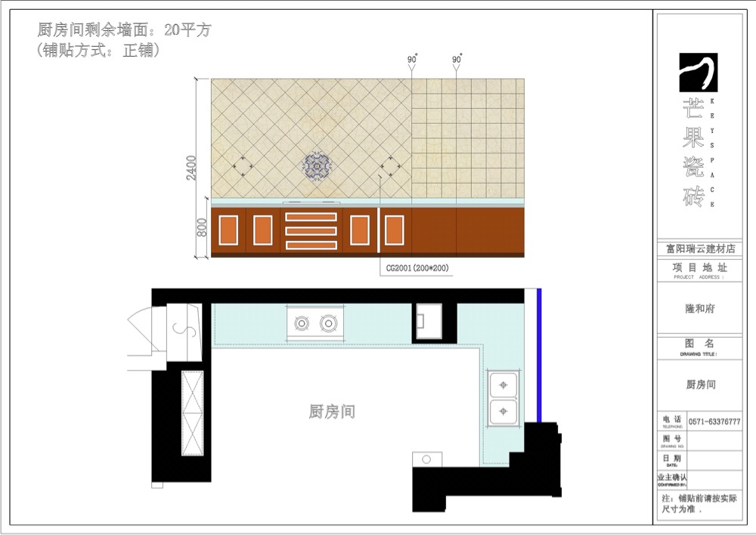Select the 2400 height dimension text
This screenshot has height=535, width=756.
[192, 168]
